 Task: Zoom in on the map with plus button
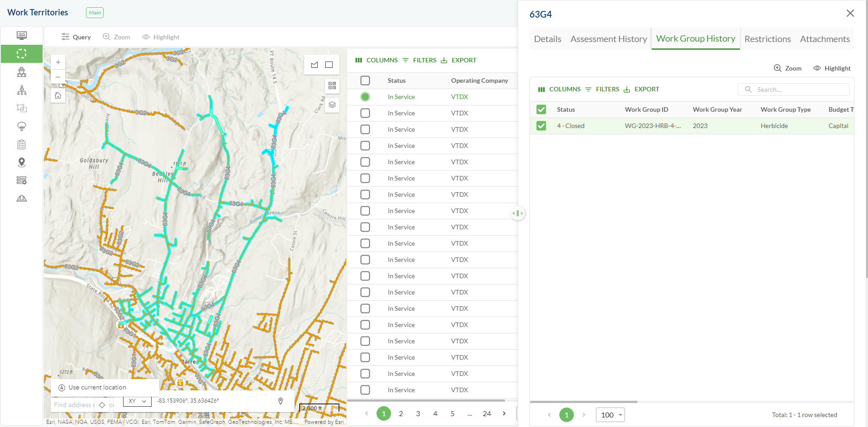[x=58, y=62]
